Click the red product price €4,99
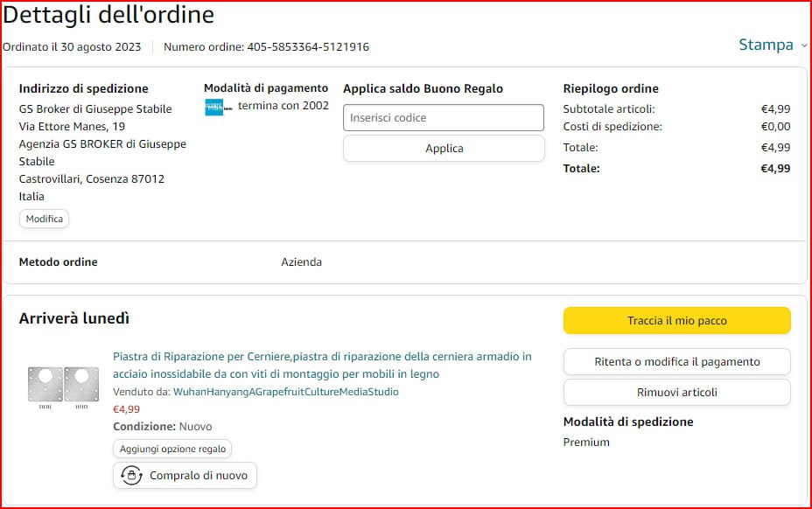The height and width of the screenshot is (509, 812). click(x=126, y=409)
